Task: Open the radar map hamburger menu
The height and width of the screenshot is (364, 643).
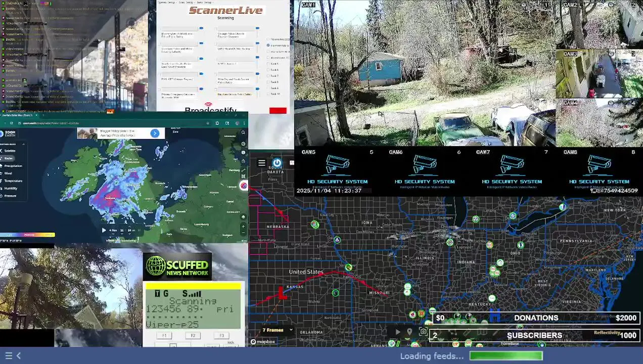Action: click(x=261, y=163)
